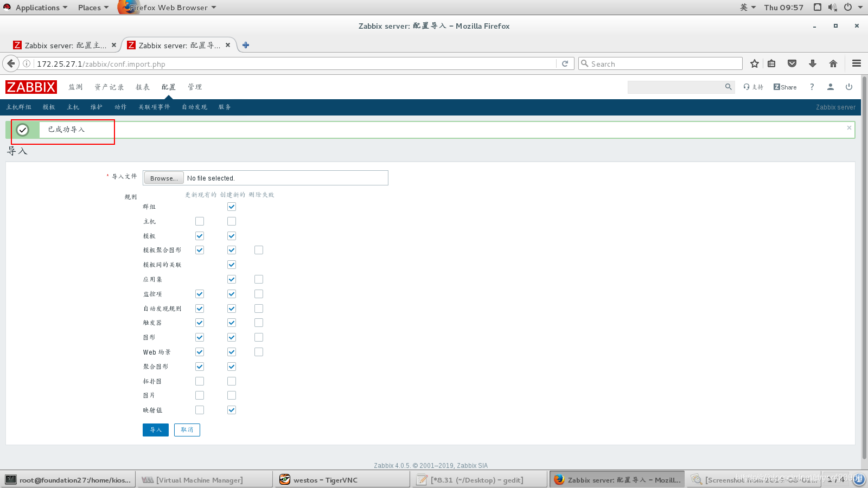Open a new tab with the plus icon
This screenshot has width=868, height=488.
tap(246, 45)
